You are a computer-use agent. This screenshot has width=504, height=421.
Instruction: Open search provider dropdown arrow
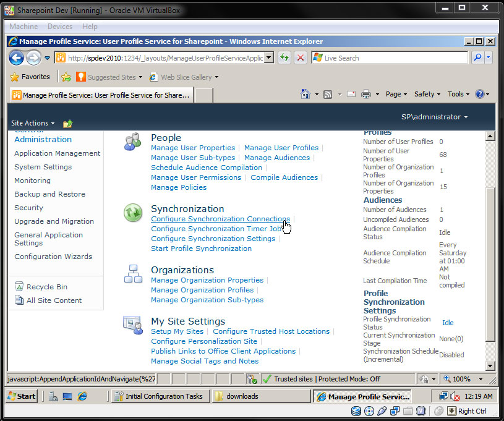click(x=489, y=58)
